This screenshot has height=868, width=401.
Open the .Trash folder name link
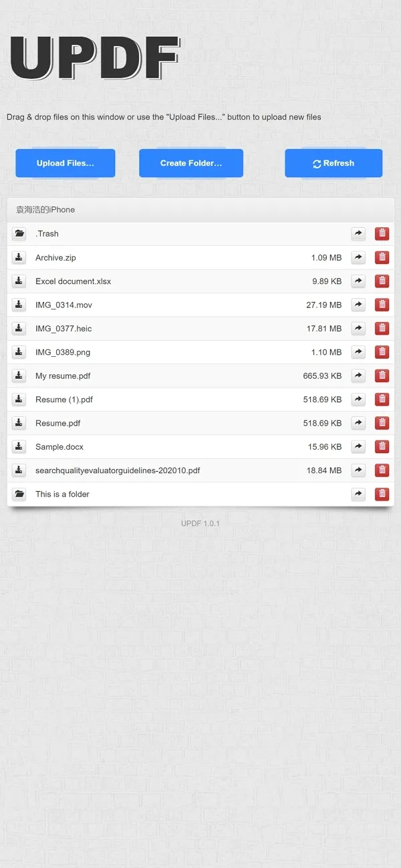pos(47,234)
